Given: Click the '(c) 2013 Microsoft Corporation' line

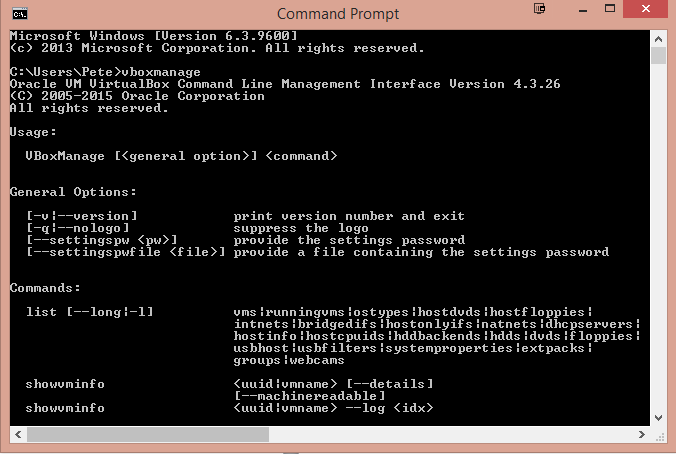Looking at the screenshot, I should [217, 48].
